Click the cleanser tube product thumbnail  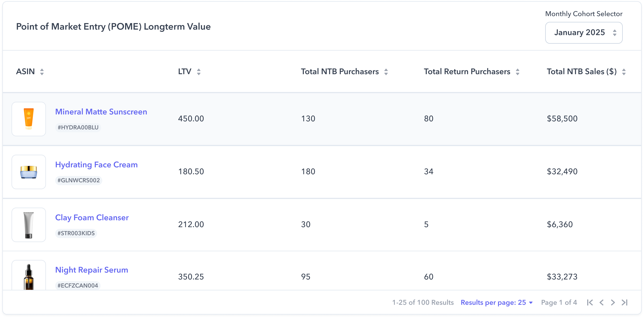tap(29, 225)
